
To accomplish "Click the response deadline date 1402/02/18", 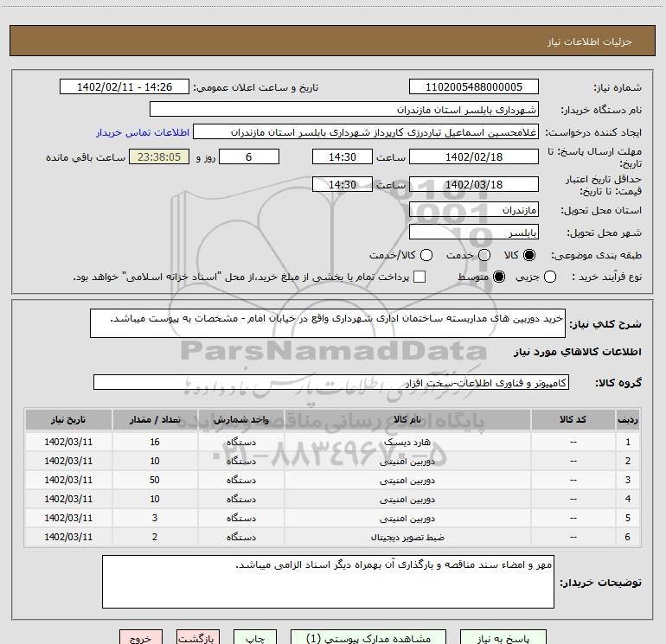I will [474, 157].
